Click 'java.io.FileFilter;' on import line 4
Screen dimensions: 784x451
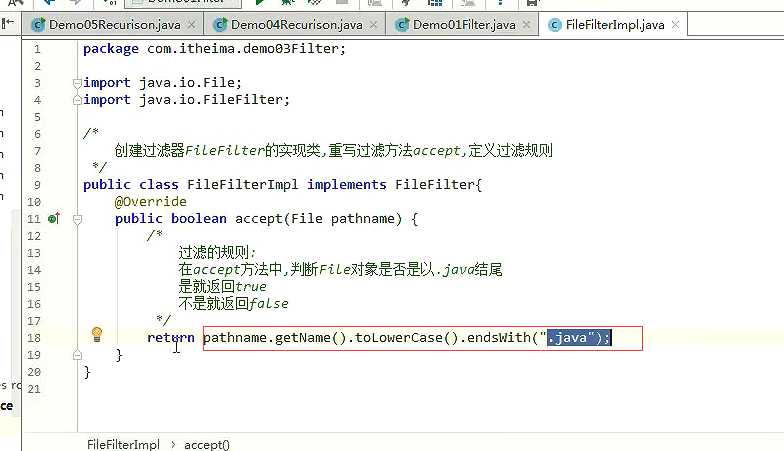click(214, 100)
